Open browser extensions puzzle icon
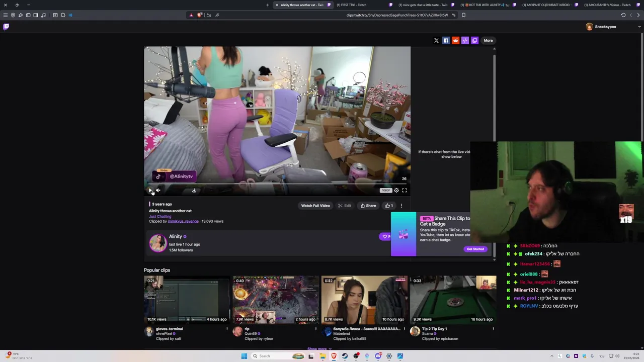This screenshot has width=644, height=362. click(63, 15)
